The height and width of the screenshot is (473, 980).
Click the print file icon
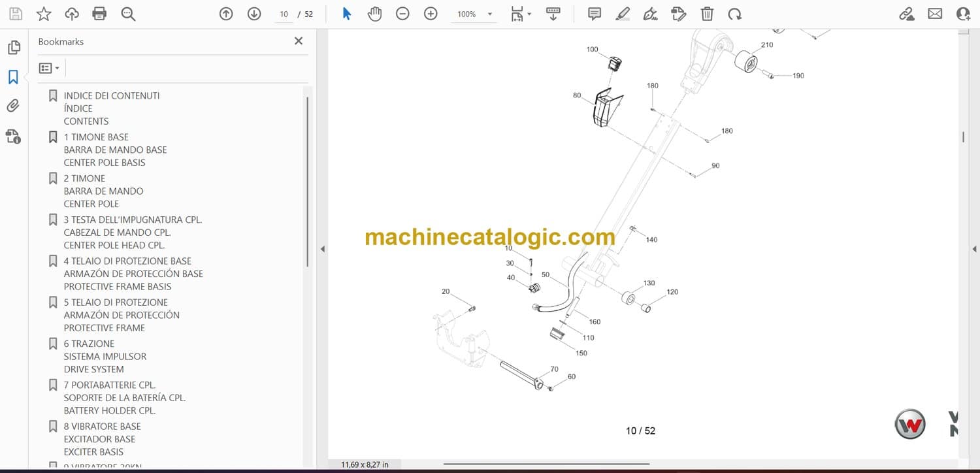coord(99,14)
